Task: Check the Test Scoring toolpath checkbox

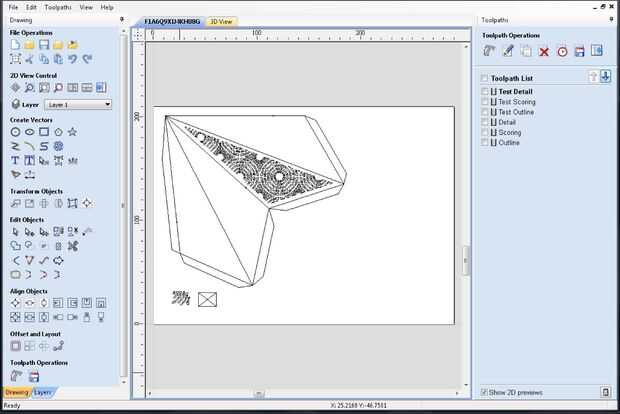Action: coord(485,102)
